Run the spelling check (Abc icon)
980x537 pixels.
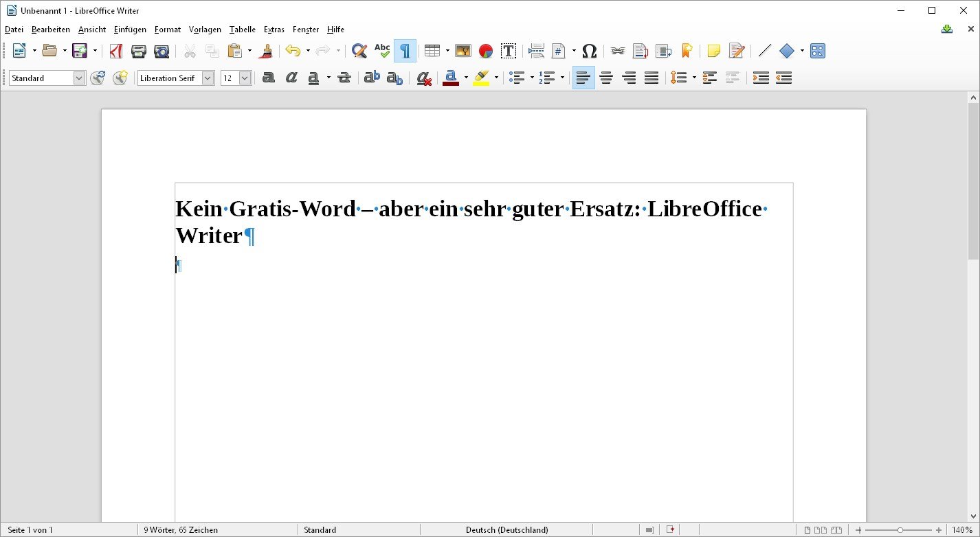click(382, 51)
